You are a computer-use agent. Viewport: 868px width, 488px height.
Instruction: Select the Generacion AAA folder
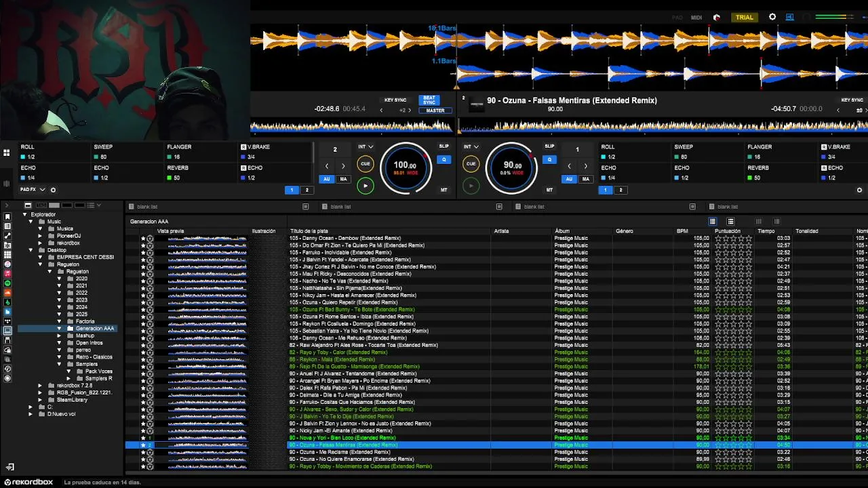tap(94, 329)
